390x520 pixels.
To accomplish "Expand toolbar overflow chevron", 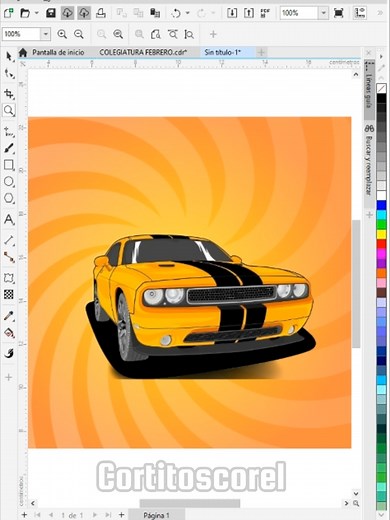I will [x=380, y=13].
